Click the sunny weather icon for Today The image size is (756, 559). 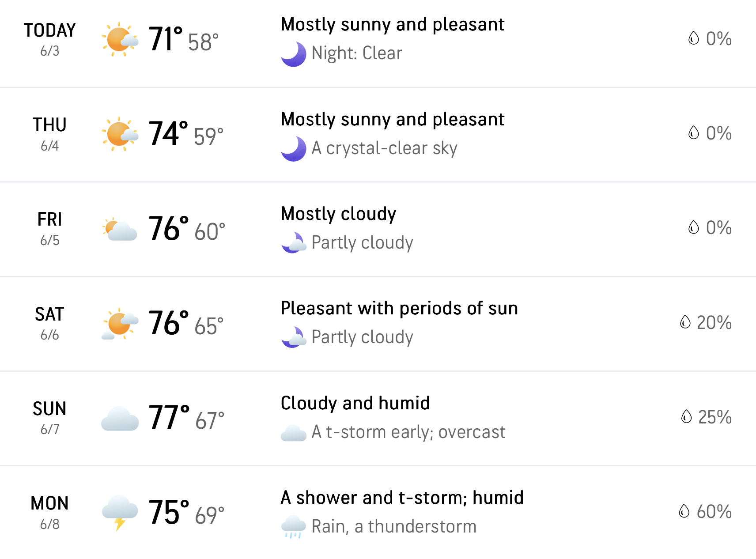pos(120,39)
